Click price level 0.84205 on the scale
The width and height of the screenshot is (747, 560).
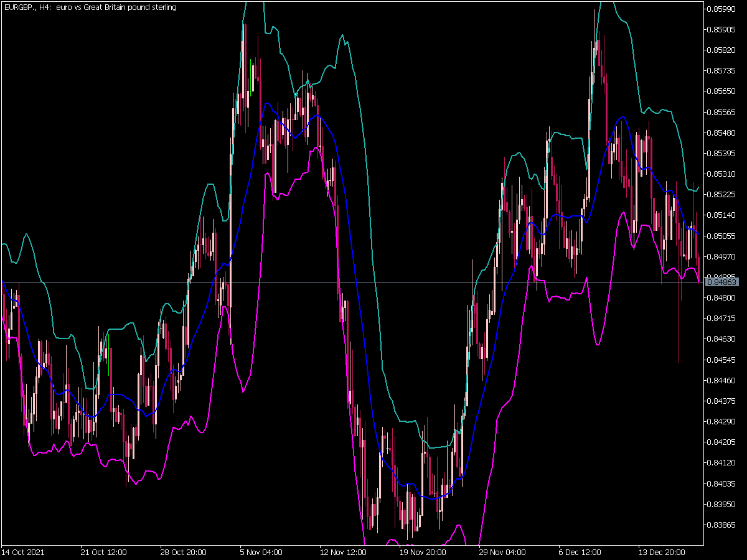pos(722,442)
